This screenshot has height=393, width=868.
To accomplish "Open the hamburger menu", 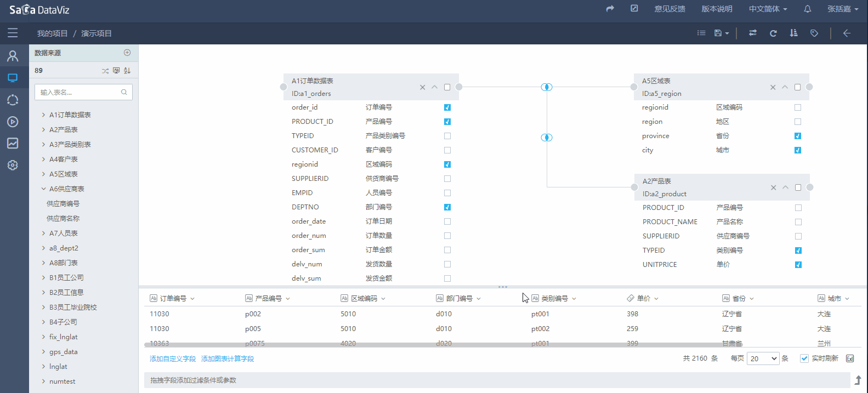I will 13,33.
